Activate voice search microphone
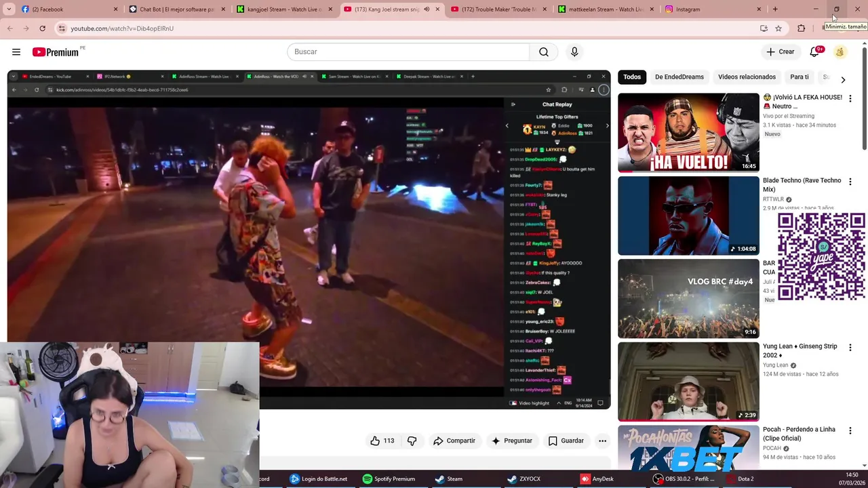This screenshot has height=488, width=868. (574, 52)
